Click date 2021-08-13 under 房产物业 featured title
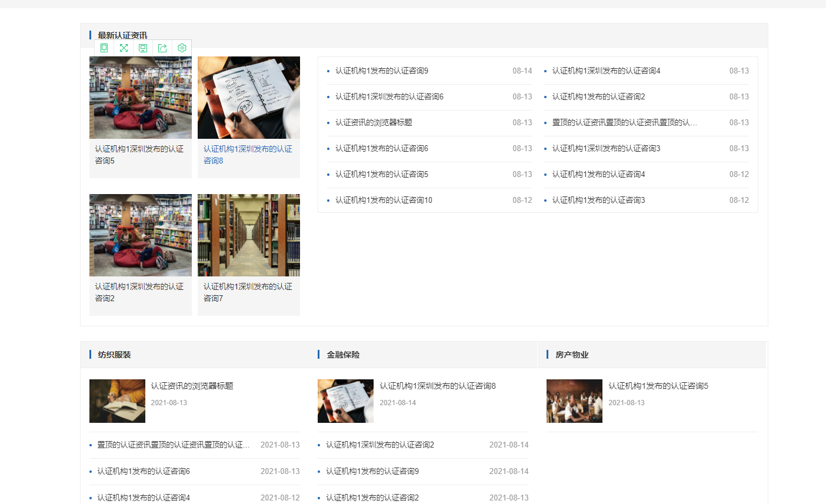 (627, 403)
